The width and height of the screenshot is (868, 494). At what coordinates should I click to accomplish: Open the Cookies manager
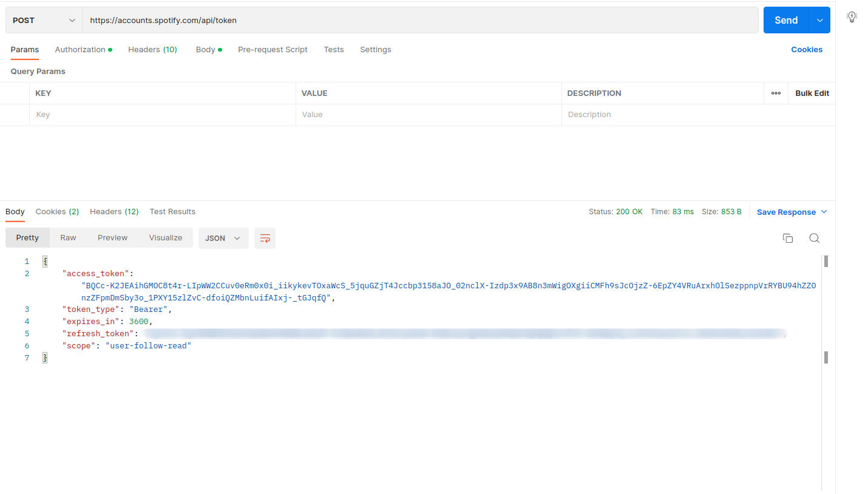807,49
